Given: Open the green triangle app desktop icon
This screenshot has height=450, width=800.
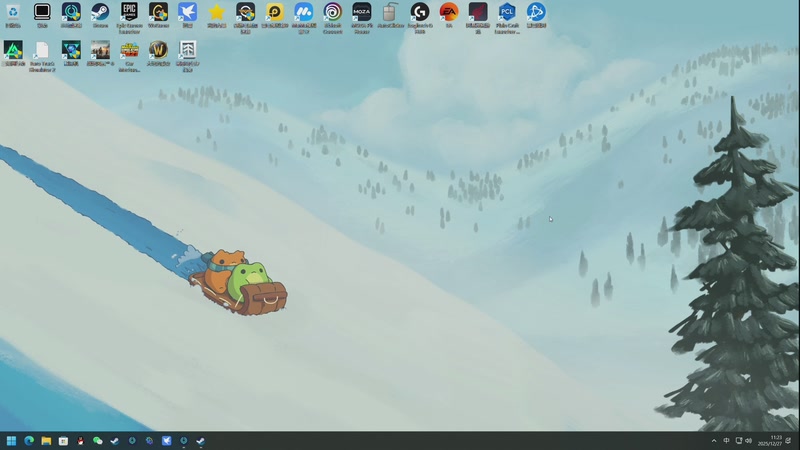Looking at the screenshot, I should (13, 54).
